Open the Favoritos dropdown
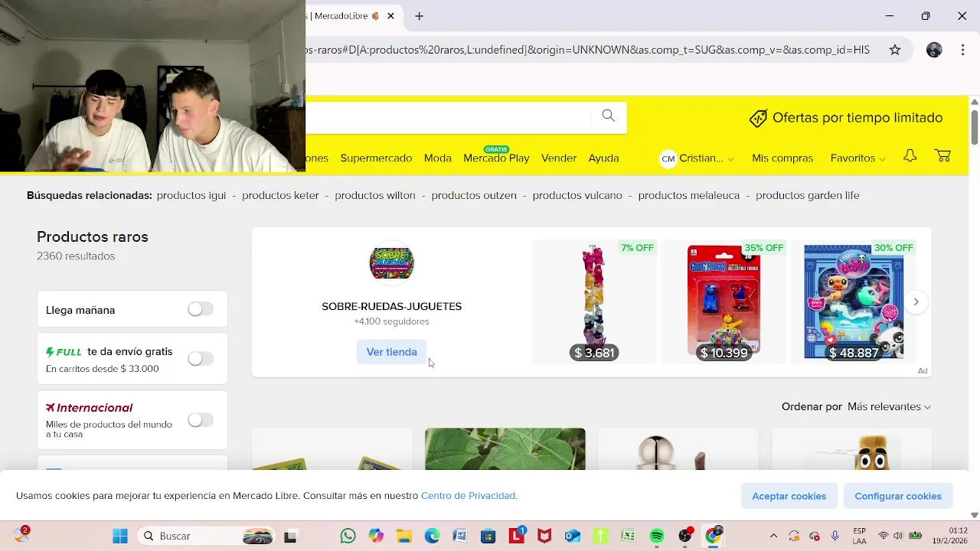980x551 pixels. click(x=857, y=158)
